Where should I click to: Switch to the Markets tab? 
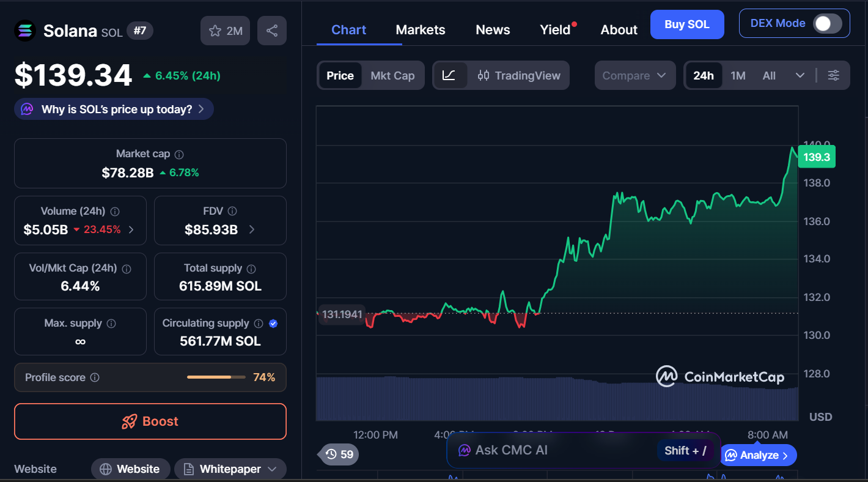click(x=420, y=29)
